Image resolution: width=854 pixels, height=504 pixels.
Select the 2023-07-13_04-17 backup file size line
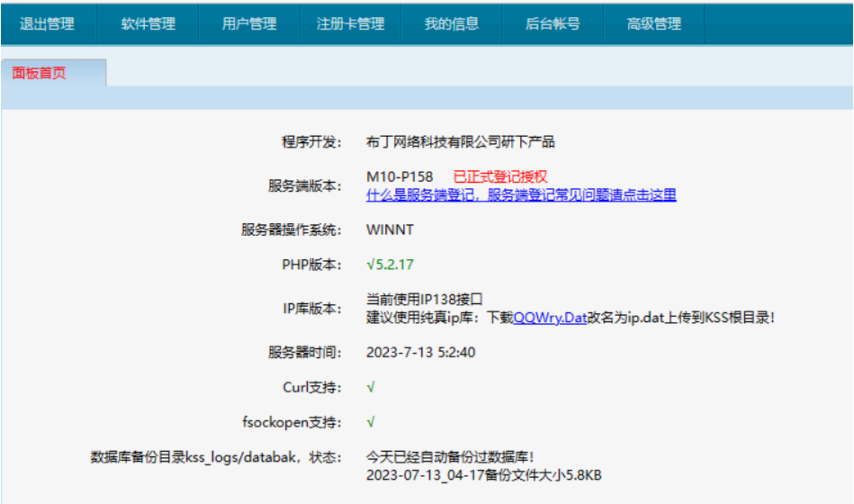click(x=483, y=475)
